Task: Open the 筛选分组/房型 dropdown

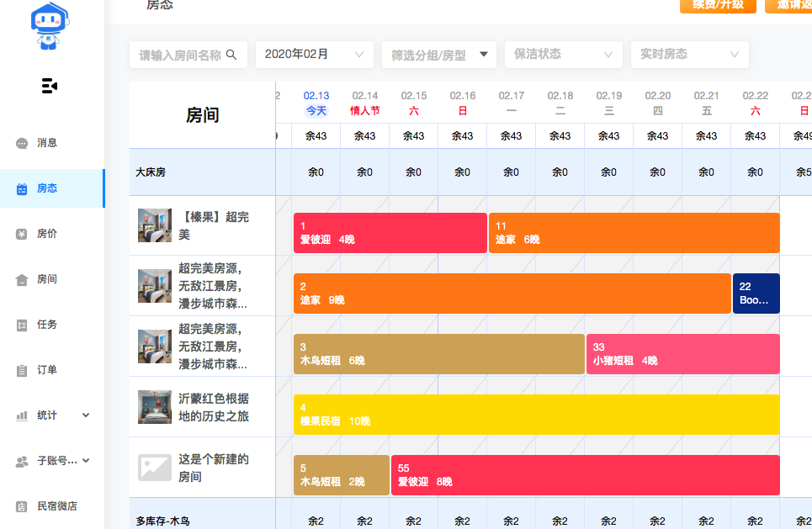Action: point(438,55)
